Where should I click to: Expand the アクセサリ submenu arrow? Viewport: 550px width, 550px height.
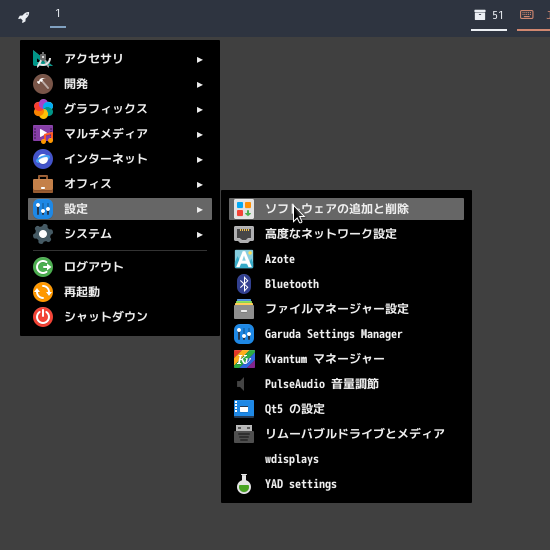pos(200,60)
